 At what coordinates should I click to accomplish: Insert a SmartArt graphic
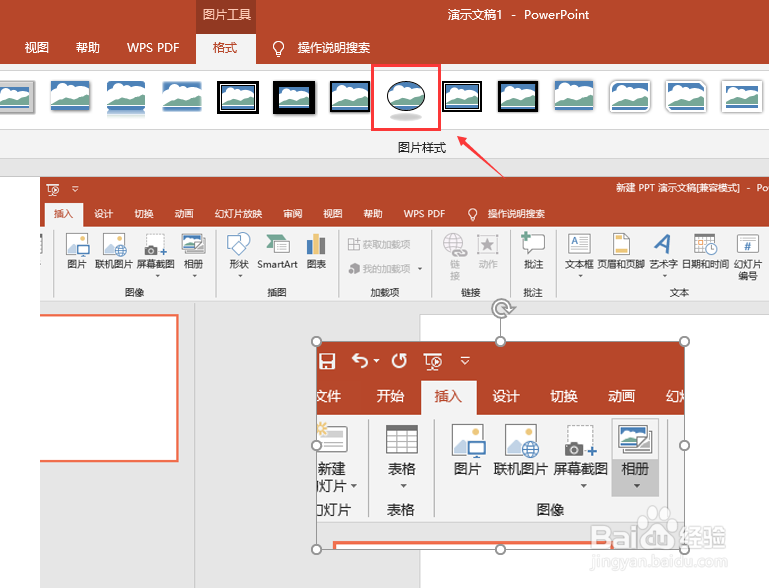[277, 251]
